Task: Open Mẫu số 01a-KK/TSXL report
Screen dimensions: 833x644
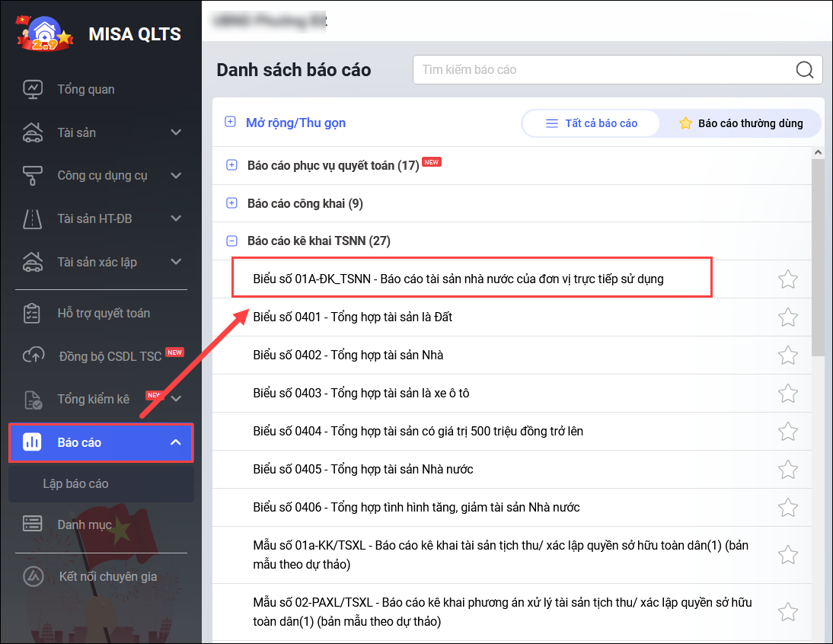Action: coord(500,555)
